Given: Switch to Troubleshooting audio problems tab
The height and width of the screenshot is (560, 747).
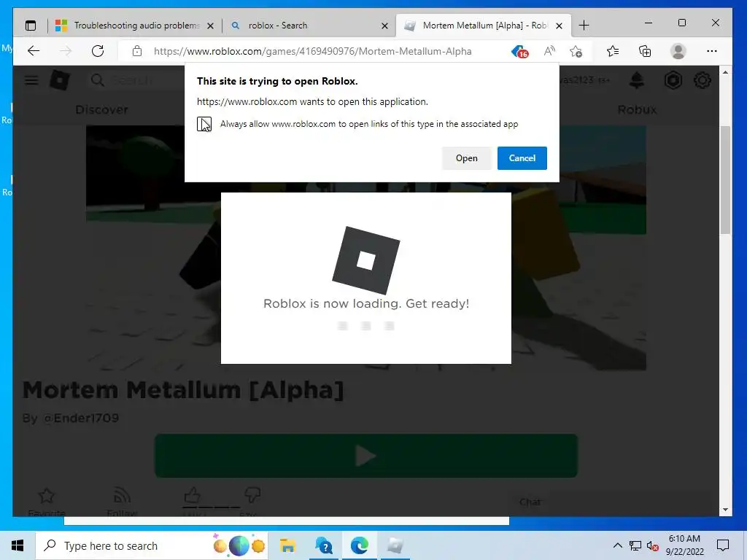Looking at the screenshot, I should tap(136, 26).
